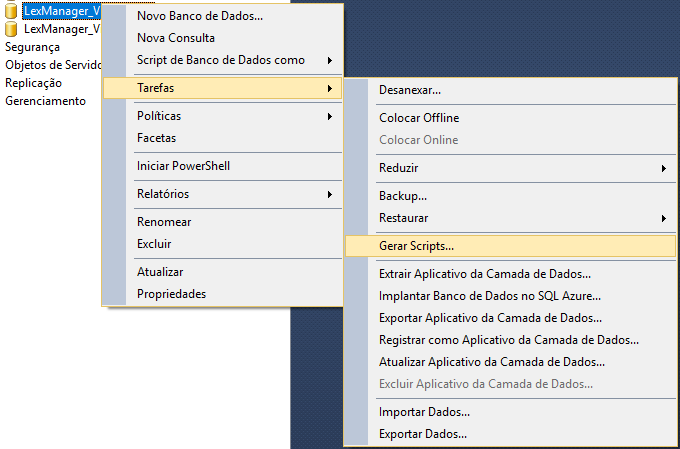Image resolution: width=680 pixels, height=449 pixels.
Task: Open the Reduzir submenu arrow
Action: point(664,168)
